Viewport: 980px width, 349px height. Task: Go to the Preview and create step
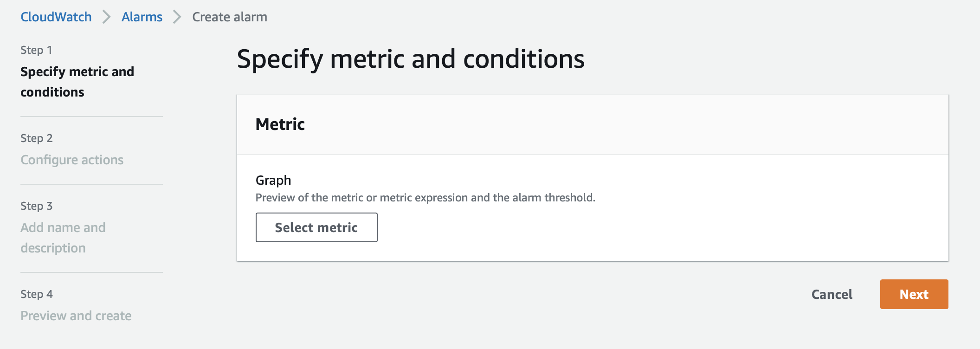click(76, 316)
